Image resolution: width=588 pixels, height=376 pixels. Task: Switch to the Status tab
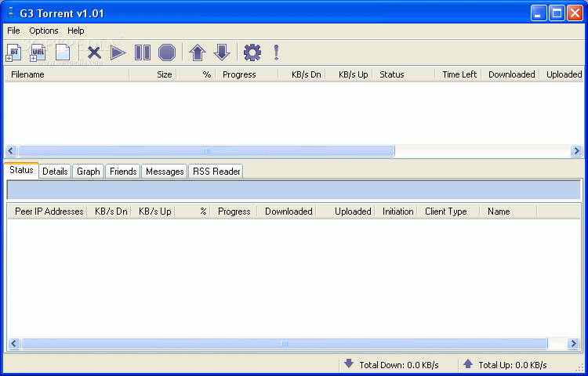(21, 170)
